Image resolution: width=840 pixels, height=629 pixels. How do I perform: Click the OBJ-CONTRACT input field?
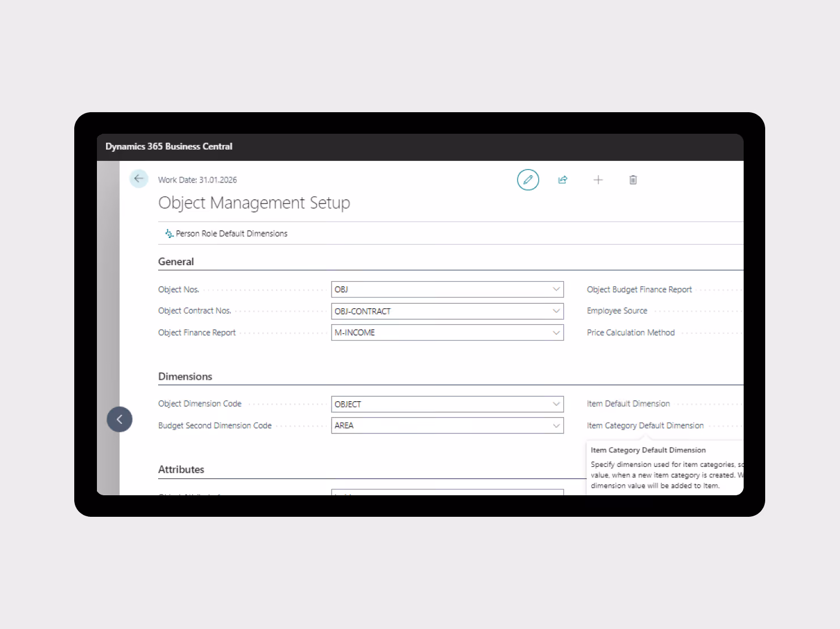click(447, 311)
